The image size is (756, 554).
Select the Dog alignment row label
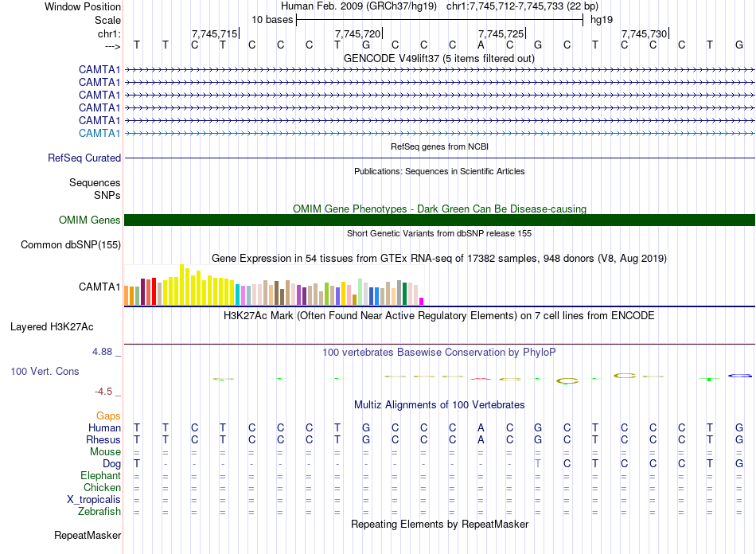(111, 463)
